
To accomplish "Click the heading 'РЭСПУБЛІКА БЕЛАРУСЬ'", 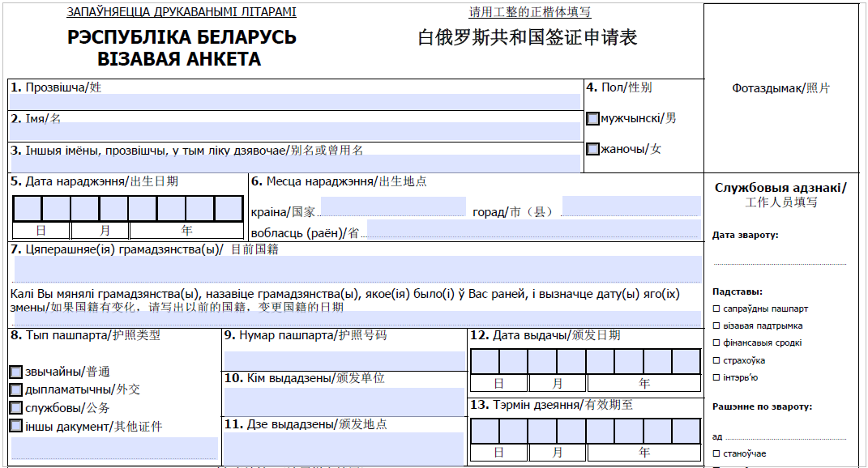I will pyautogui.click(x=182, y=37).
